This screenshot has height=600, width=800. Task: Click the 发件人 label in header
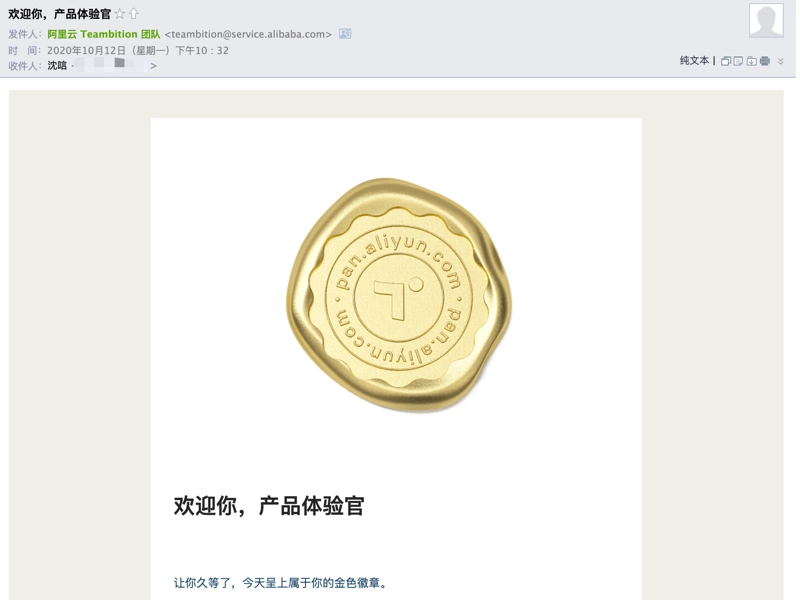24,34
